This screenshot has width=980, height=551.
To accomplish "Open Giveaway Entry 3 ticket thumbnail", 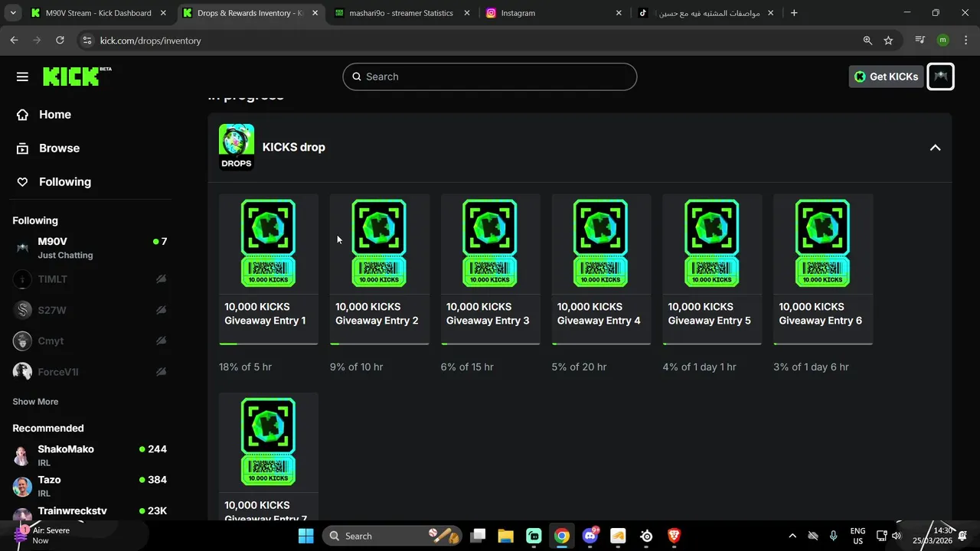I will [491, 243].
